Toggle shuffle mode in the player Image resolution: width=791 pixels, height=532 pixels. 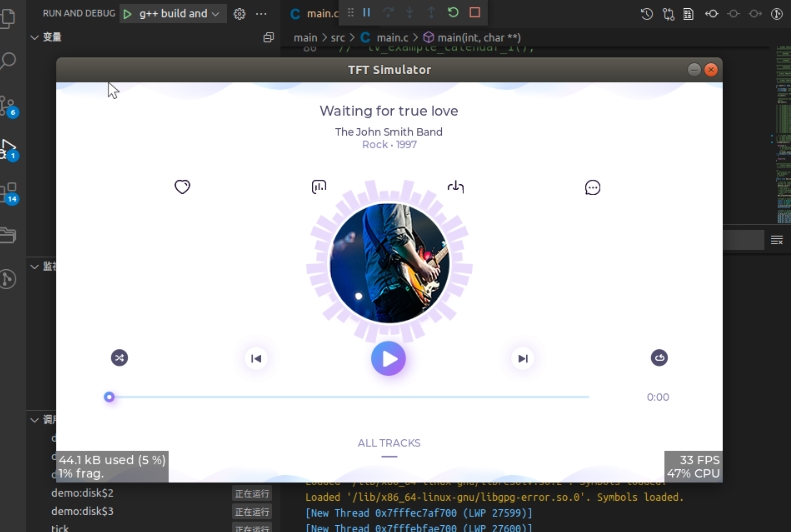[x=120, y=358]
